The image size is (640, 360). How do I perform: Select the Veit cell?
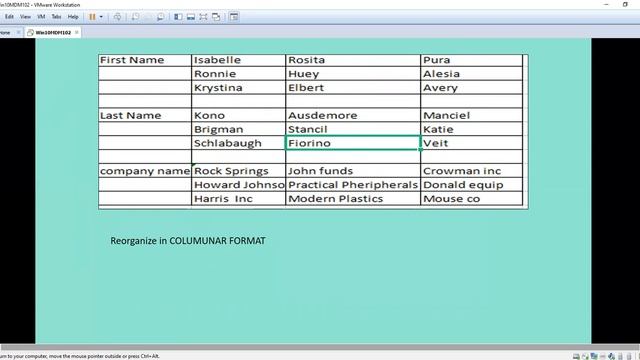click(471, 143)
